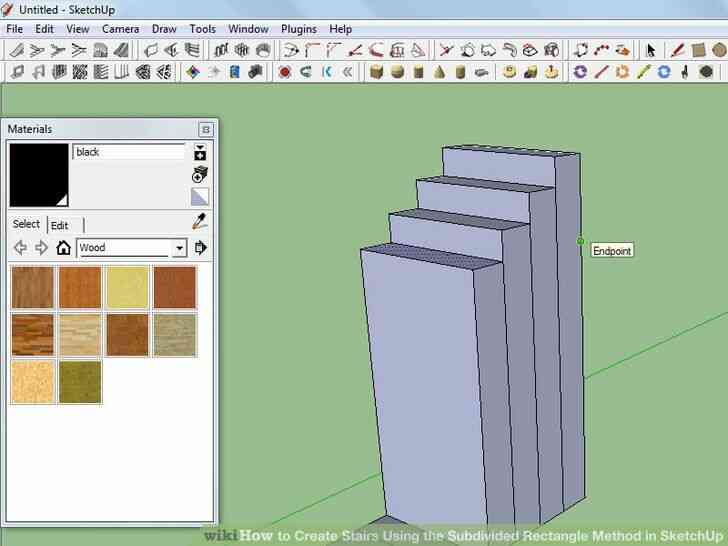
Task: Open the Tools menu
Action: (202, 29)
